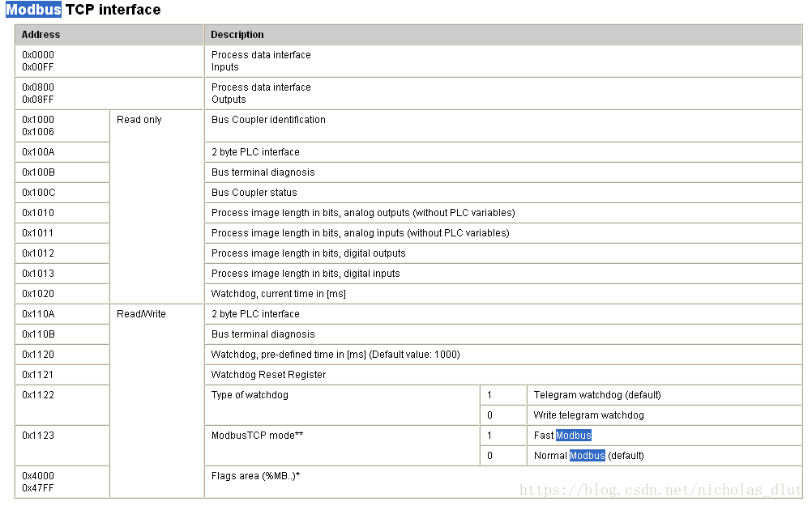812x506 pixels.
Task: Select the Bus Coupler identification description
Action: (x=268, y=120)
